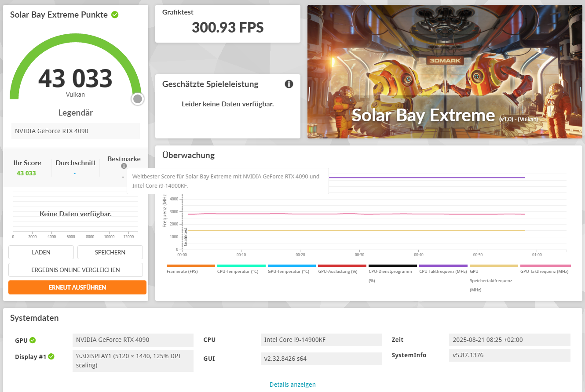Click the Zeit value 2025-08-21 08:25 +02:00
This screenshot has width=585, height=392.
(x=510, y=340)
